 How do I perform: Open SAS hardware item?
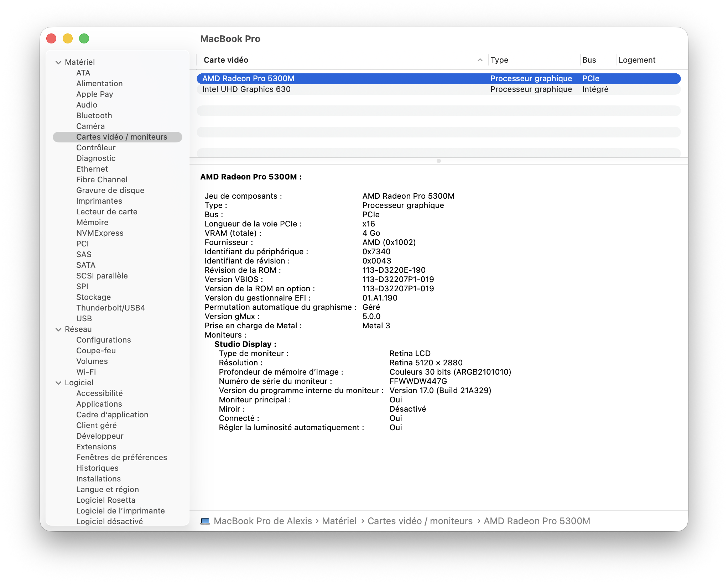[x=84, y=254]
